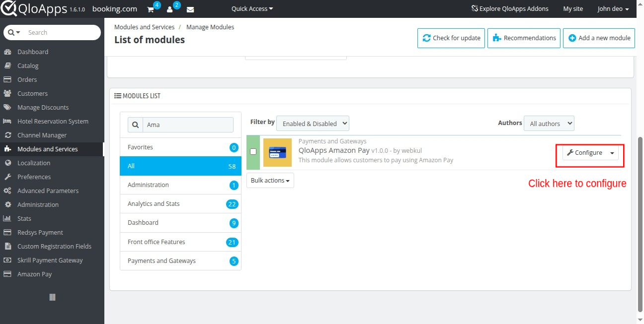Focus the sidebar Search field
Viewport: 644px width, 324px height.
coord(62,32)
